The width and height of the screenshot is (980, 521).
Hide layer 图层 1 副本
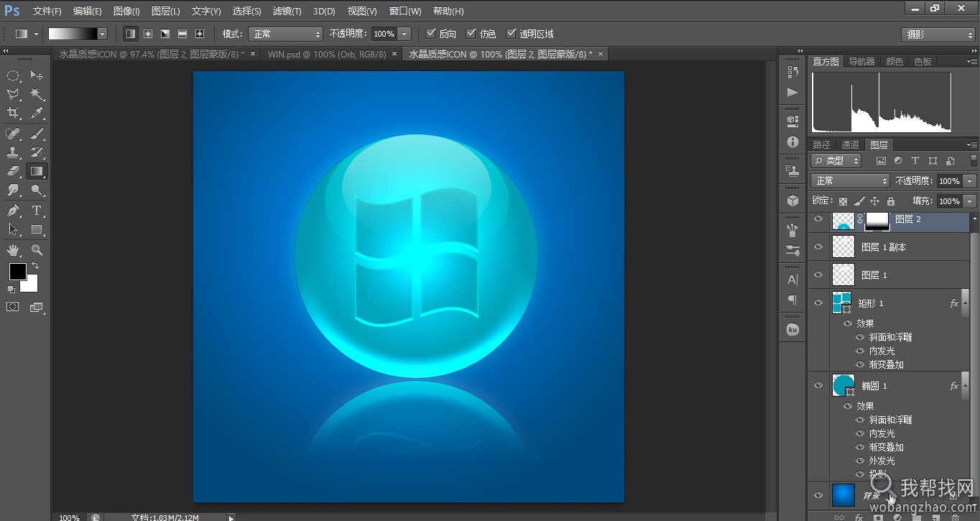coord(818,246)
